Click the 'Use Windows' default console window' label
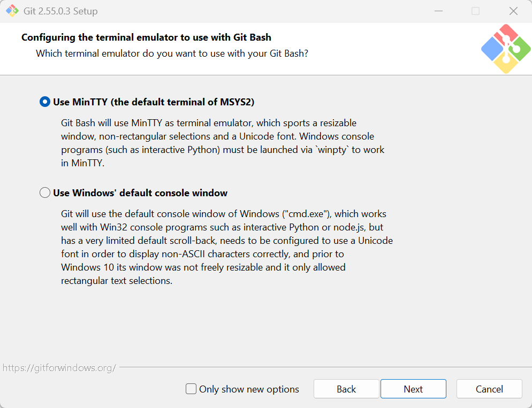 (x=140, y=193)
